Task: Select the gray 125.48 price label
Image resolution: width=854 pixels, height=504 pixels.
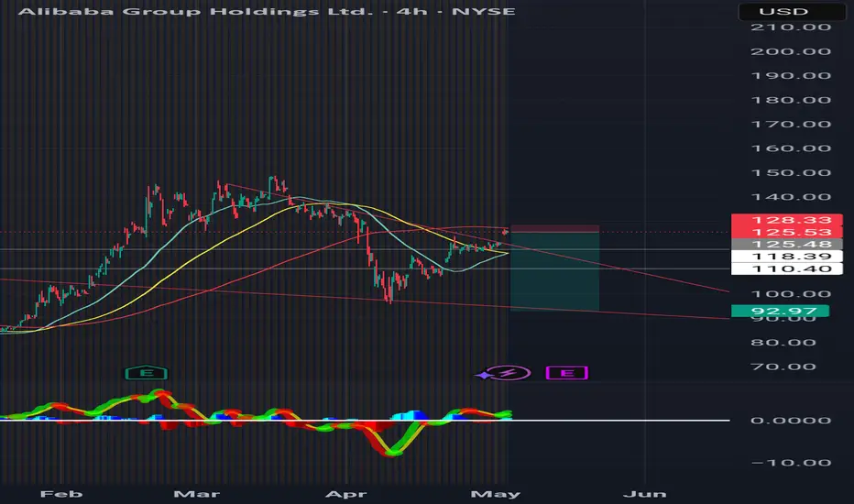Action: tap(786, 245)
